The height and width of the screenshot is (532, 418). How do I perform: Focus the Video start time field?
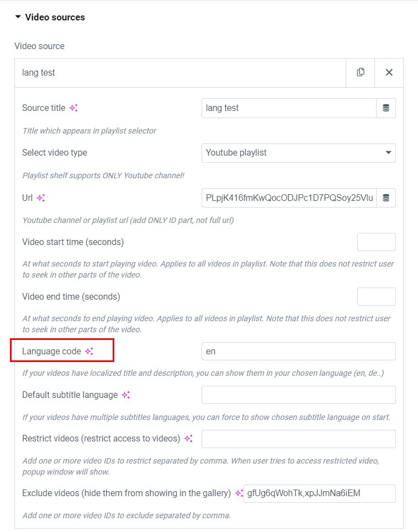click(376, 242)
